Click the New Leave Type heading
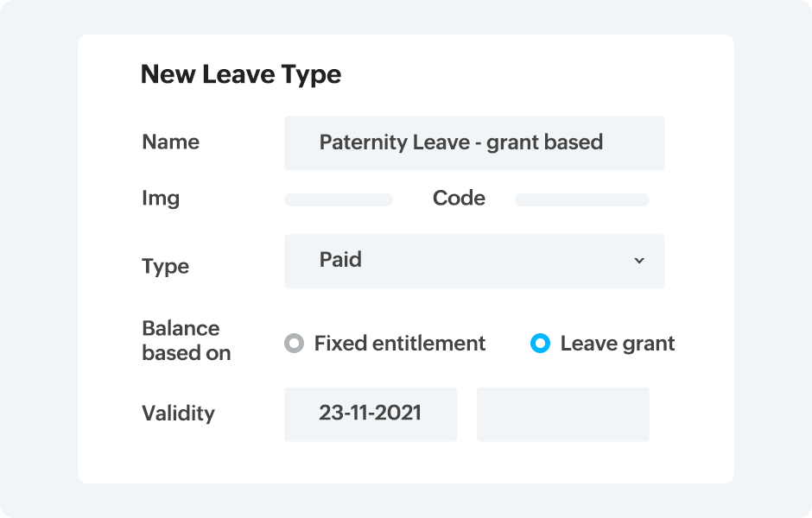Screen dimensions: 812x518 pos(240,74)
